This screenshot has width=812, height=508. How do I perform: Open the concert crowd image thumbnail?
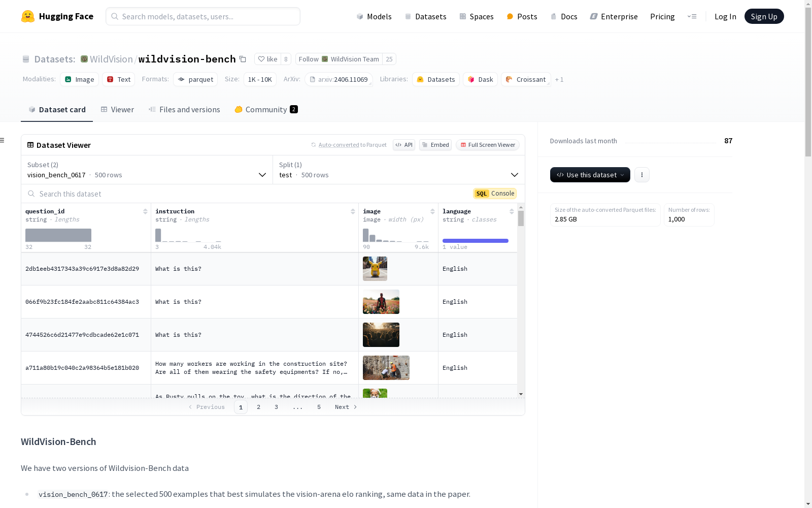point(381,335)
